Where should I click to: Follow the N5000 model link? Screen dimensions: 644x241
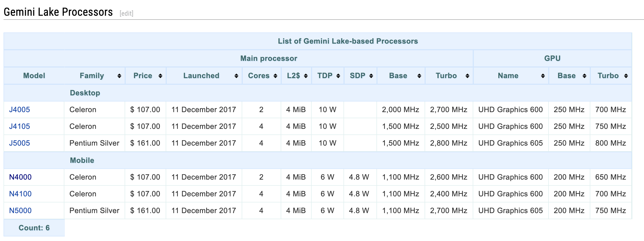coord(20,211)
